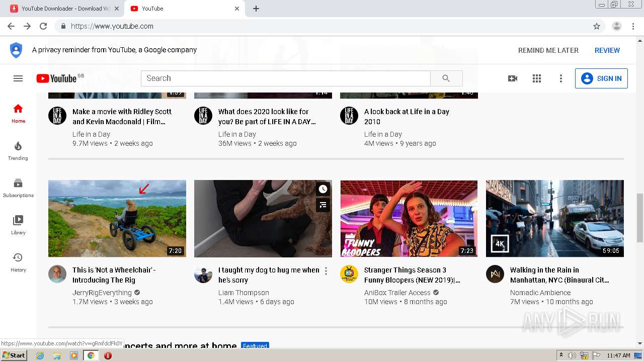
Task: Open Subscriptions in sidebar
Action: [18, 188]
